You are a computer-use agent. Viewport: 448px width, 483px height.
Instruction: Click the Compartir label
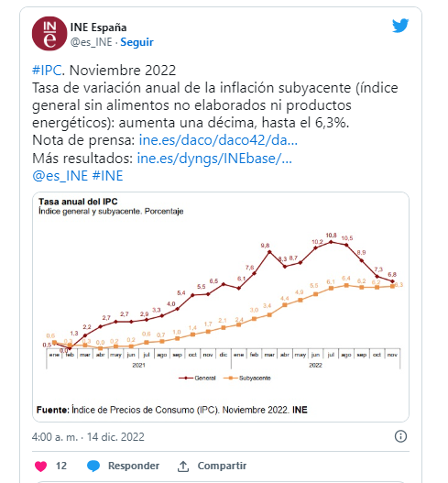coord(222,467)
